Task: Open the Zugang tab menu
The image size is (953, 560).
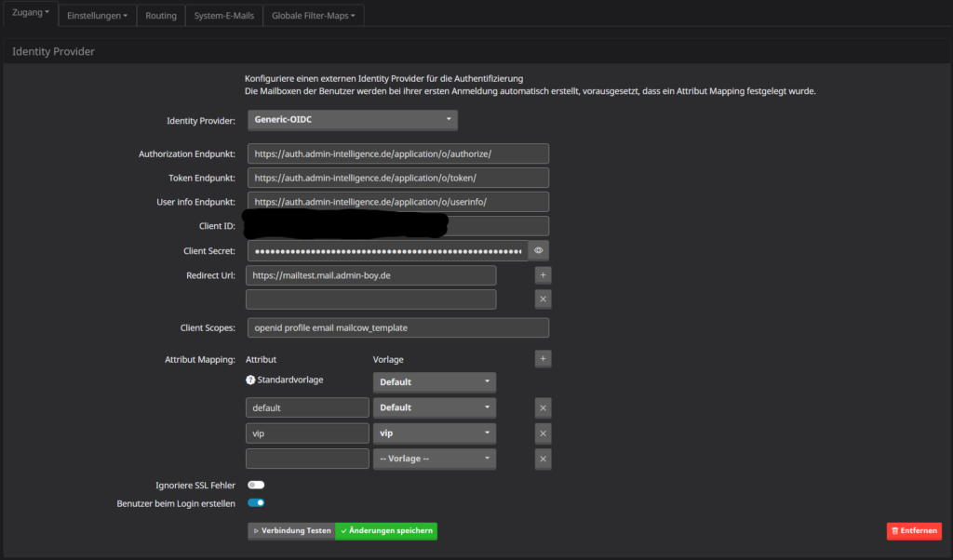Action: 31,13
